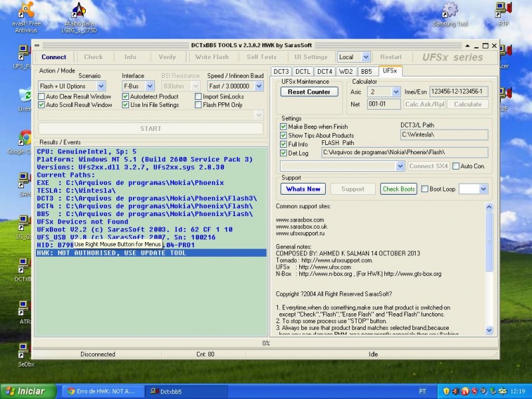
Task: Click the Windows logo on the Iniciar button
Action: [9, 391]
